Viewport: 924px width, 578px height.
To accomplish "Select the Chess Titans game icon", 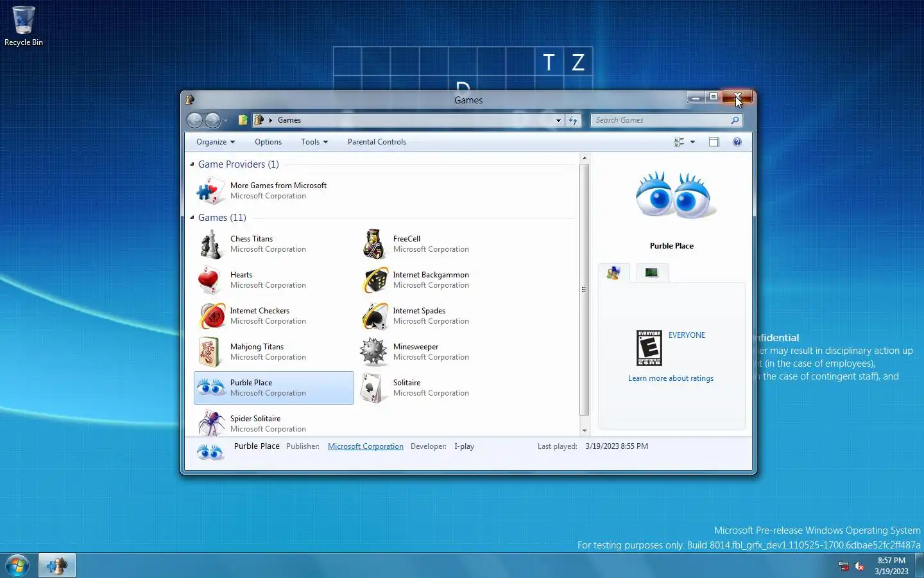I will [210, 244].
